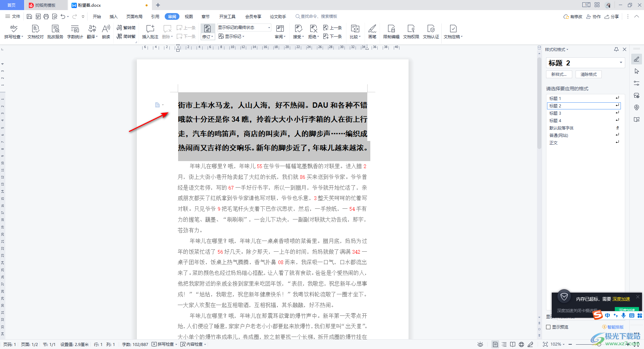Screen dimensions: 644x349
Task: Select the 画笔 ink annotation tool
Action: [x=372, y=31]
